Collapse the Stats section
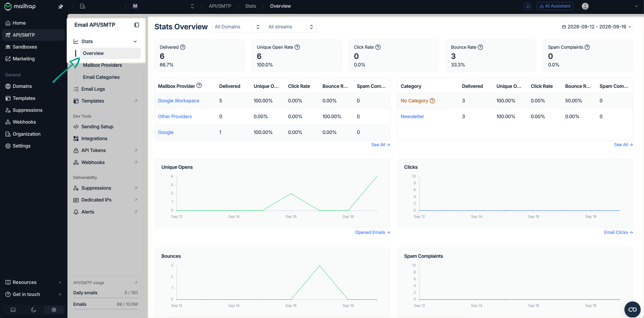 click(135, 41)
